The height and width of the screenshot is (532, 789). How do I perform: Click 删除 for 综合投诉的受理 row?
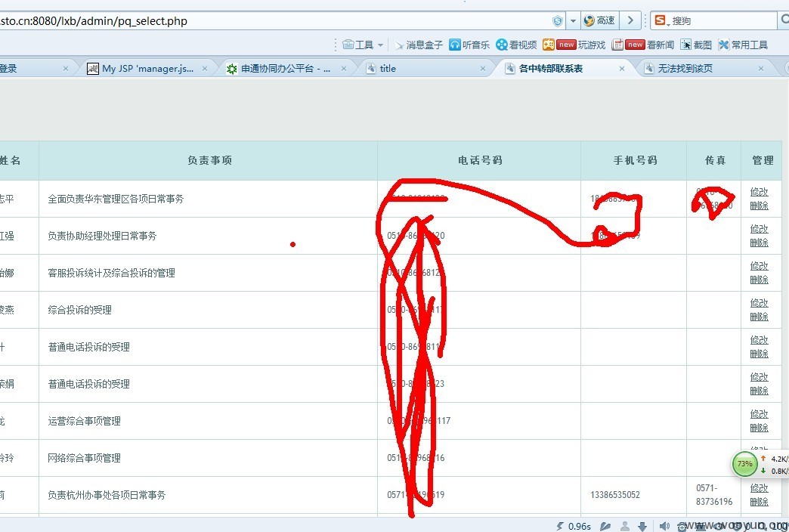[759, 317]
